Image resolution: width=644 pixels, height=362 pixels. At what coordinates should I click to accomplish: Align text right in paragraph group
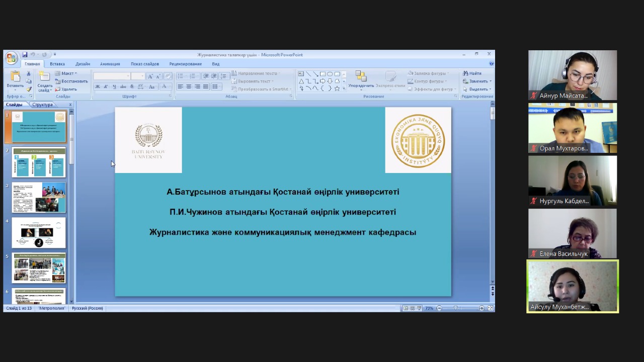click(x=197, y=86)
